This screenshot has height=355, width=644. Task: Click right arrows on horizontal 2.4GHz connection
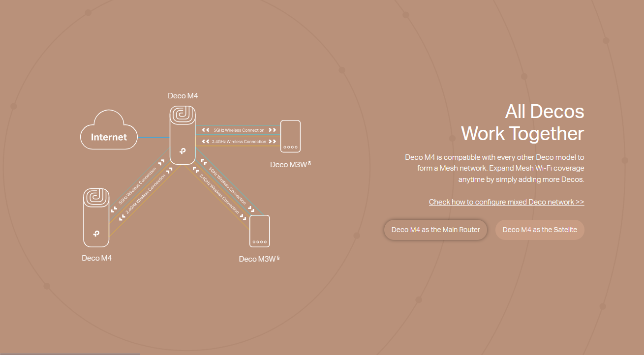[x=272, y=142]
